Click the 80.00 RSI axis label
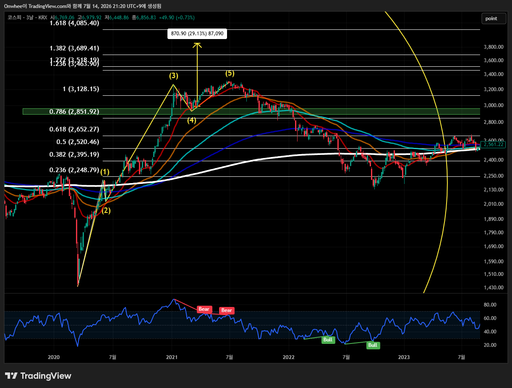 [x=490, y=305]
